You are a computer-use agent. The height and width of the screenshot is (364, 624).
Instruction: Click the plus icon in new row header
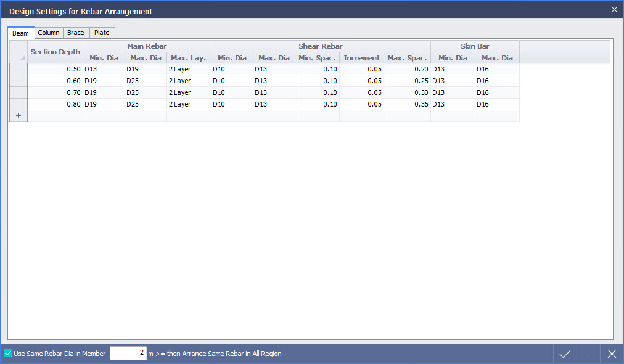click(18, 116)
